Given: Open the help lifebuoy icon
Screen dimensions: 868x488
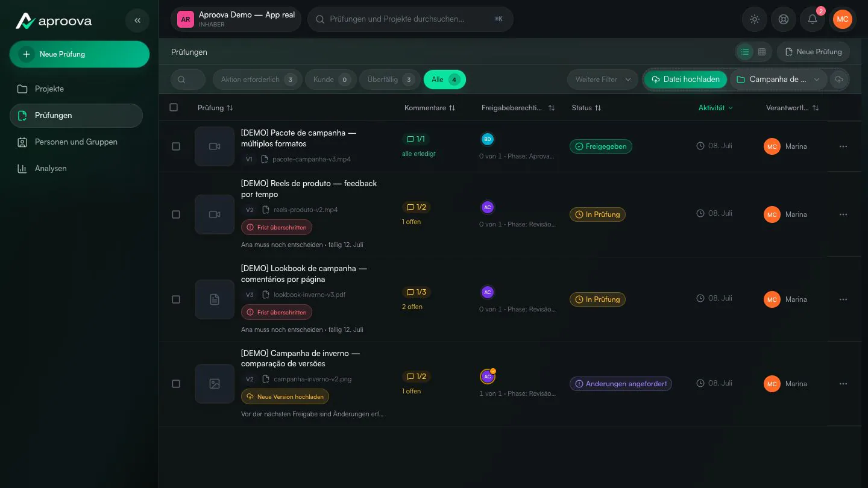Looking at the screenshot, I should coord(783,19).
